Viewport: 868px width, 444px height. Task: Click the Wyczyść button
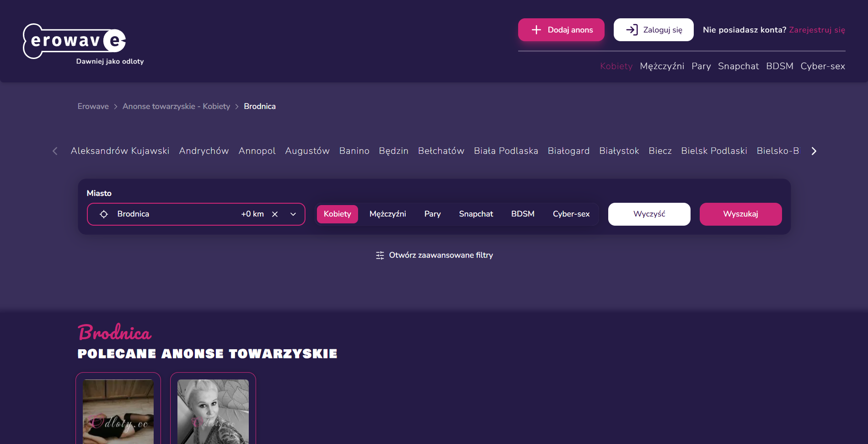[x=649, y=214]
